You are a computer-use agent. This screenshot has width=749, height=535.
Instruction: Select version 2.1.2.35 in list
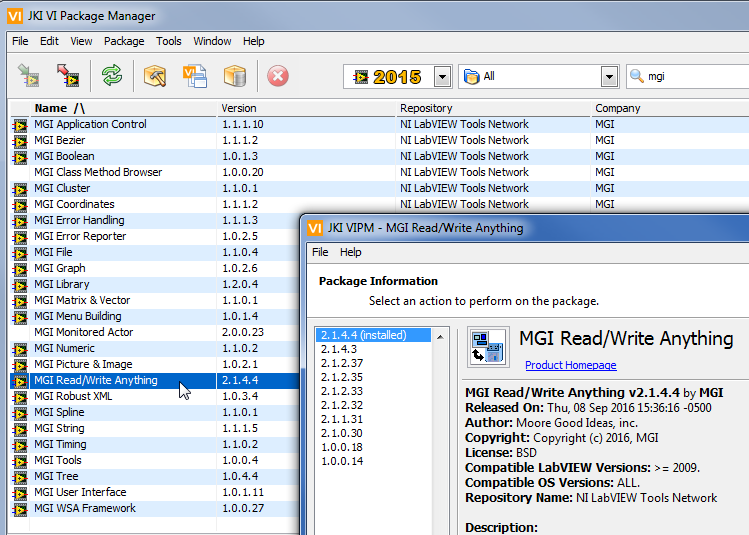(x=374, y=377)
